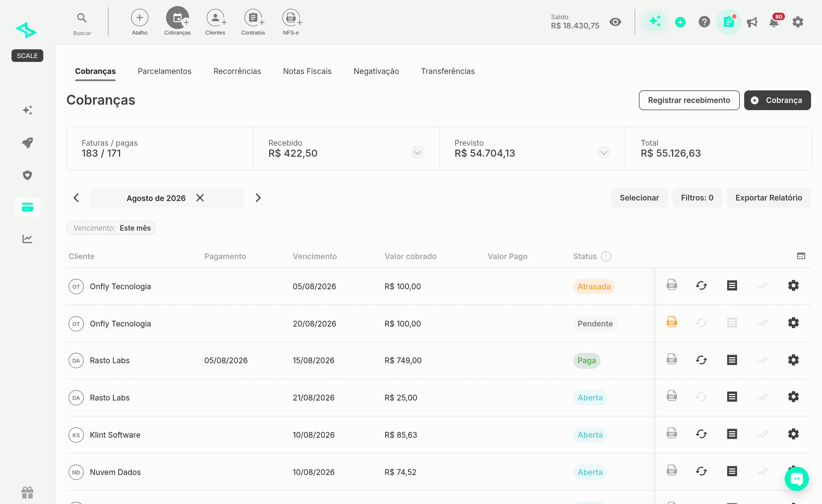Switch to the Negativação tab
822x504 pixels.
[376, 71]
